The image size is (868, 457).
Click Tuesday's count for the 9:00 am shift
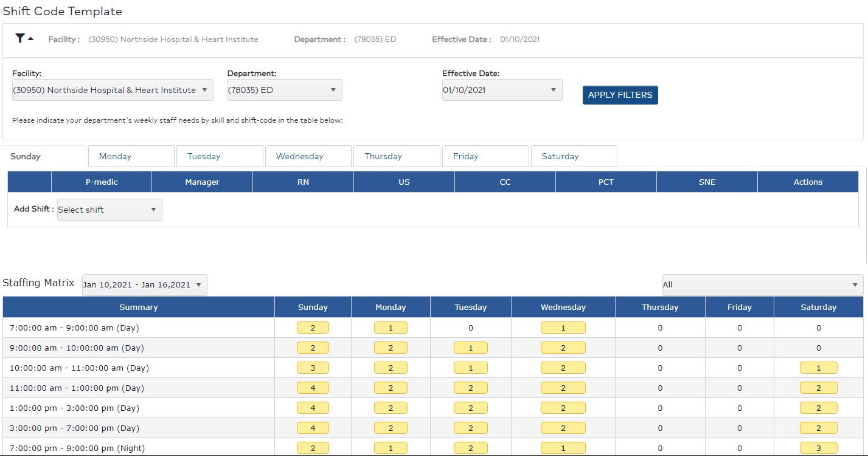click(470, 347)
